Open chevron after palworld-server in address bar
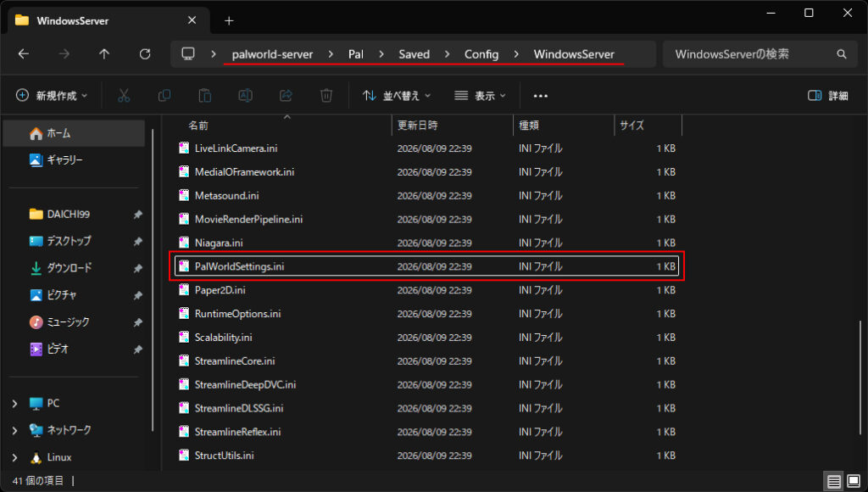Image resolution: width=868 pixels, height=492 pixels. coord(331,54)
